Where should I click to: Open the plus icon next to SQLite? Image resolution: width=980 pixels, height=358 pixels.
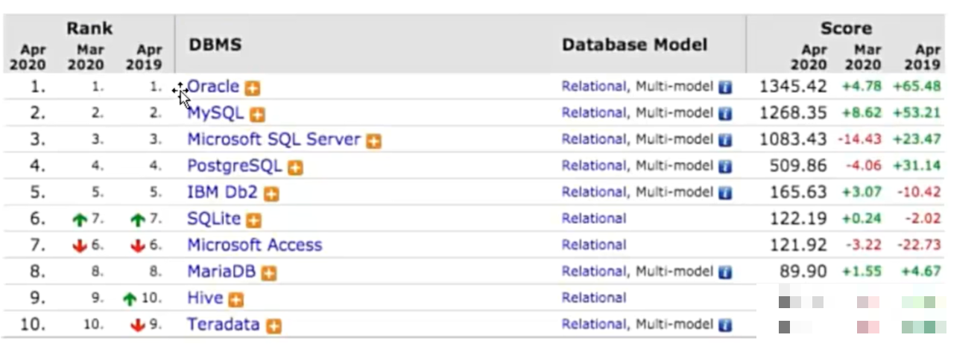tap(254, 220)
